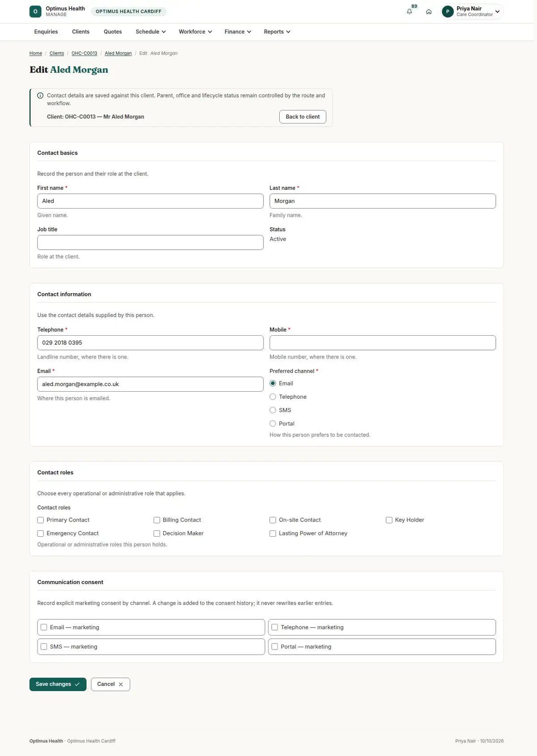
Task: Expand the Schedule menu
Action: [x=151, y=32]
